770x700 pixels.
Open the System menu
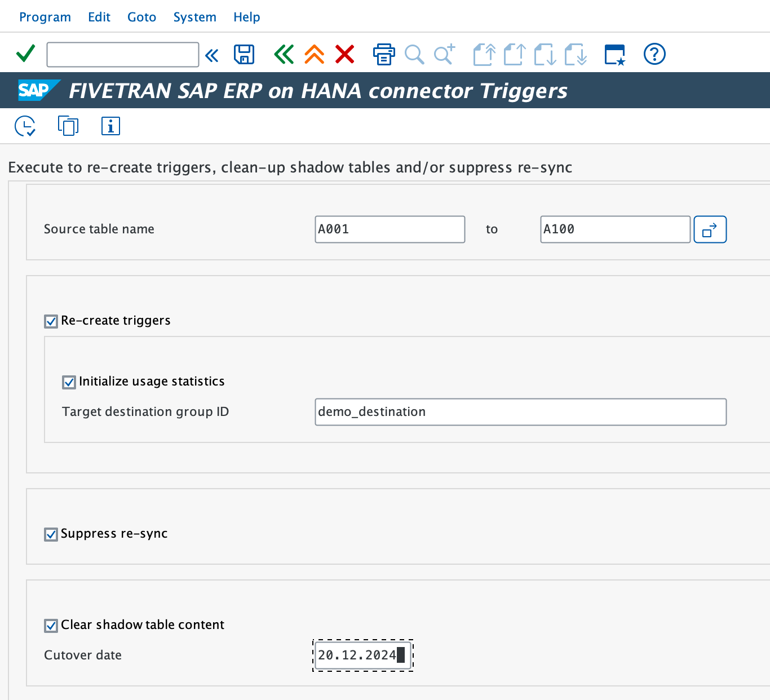click(x=194, y=17)
